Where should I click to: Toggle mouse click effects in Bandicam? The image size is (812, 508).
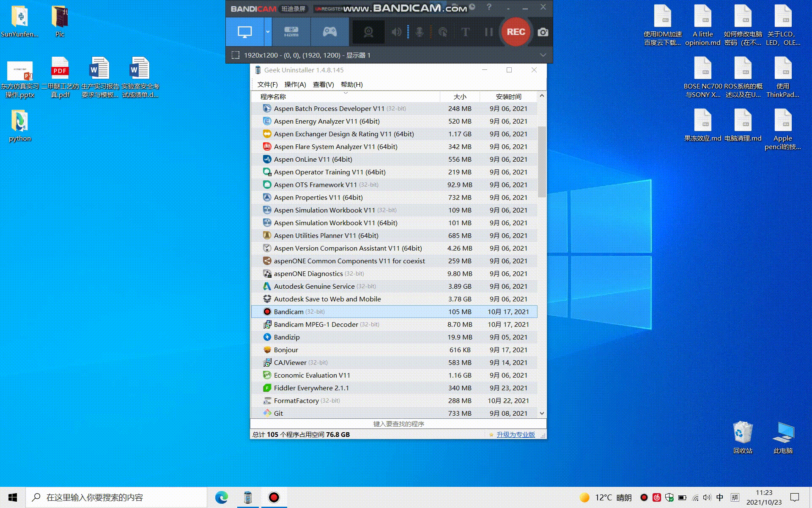pos(443,32)
